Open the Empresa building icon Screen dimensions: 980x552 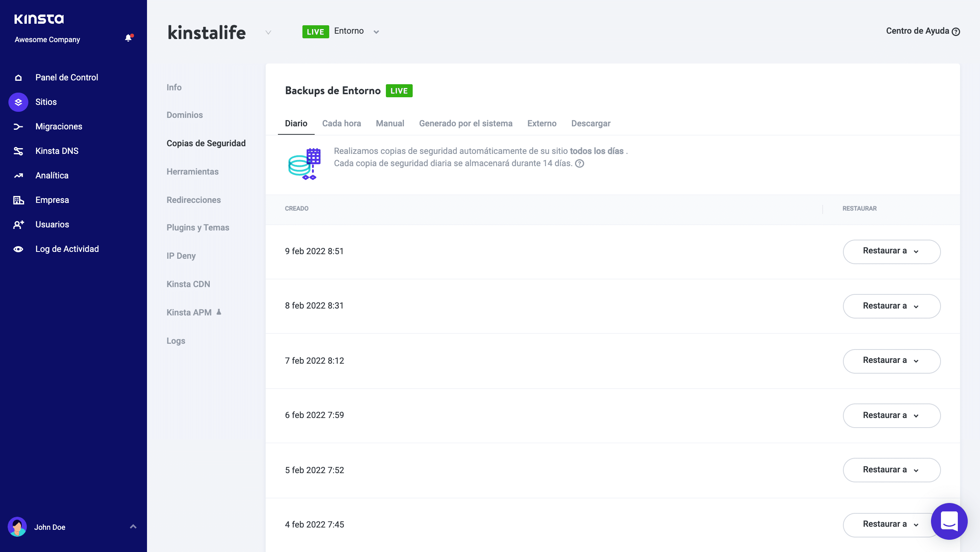tap(18, 199)
